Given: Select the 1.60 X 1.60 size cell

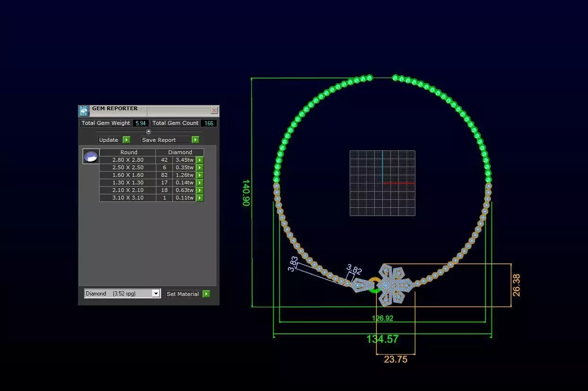Looking at the screenshot, I should coord(128,175).
